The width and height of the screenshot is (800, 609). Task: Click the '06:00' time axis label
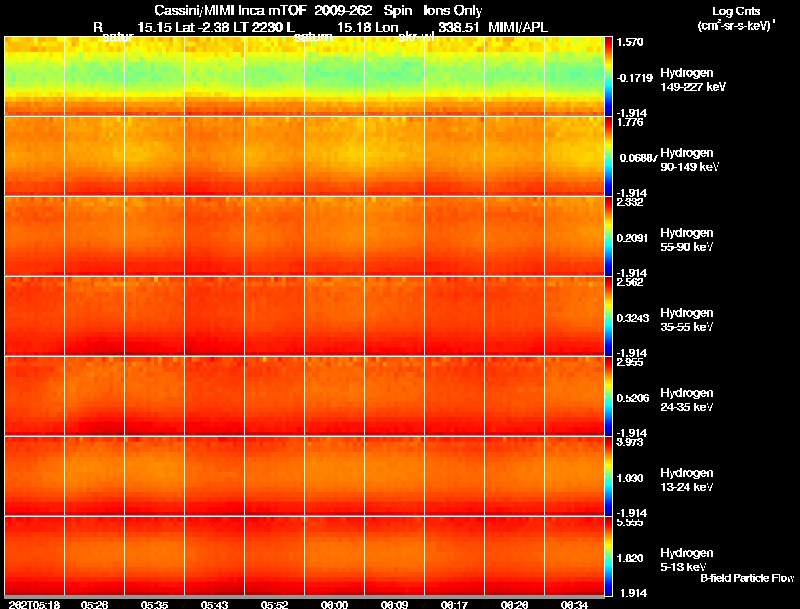(334, 605)
